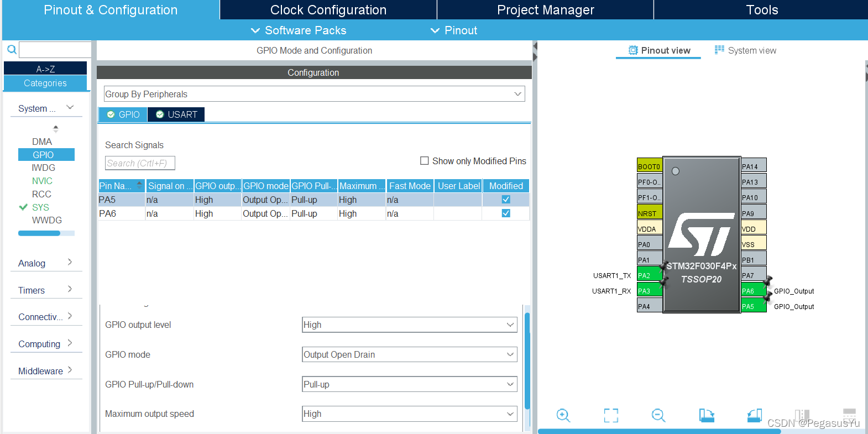868x434 pixels.
Task: Toggle Modified checkbox for PA5 row
Action: coord(506,200)
